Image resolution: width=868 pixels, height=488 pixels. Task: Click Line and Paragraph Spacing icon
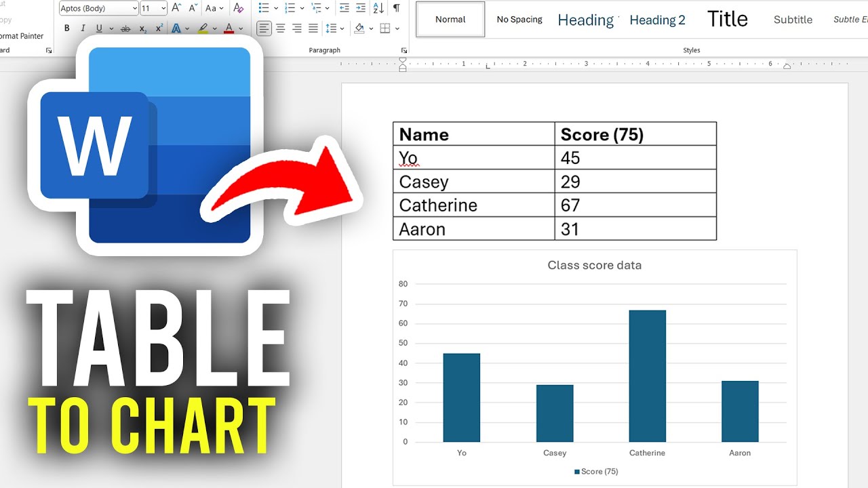[331, 28]
